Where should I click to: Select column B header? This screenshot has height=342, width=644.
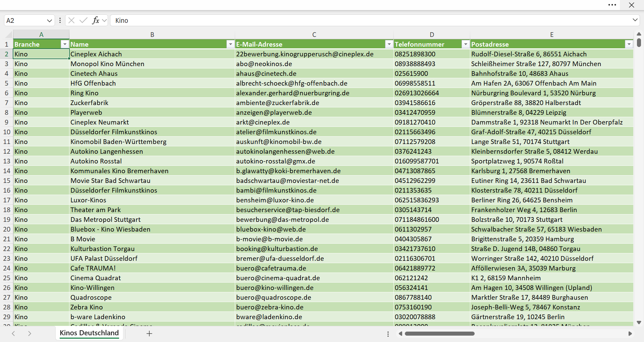pos(152,35)
